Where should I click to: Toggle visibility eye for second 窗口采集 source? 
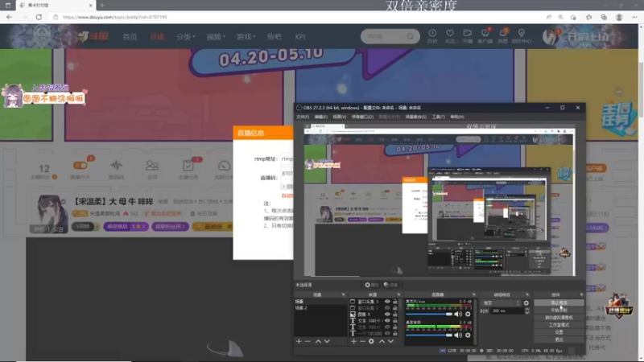pos(387,308)
